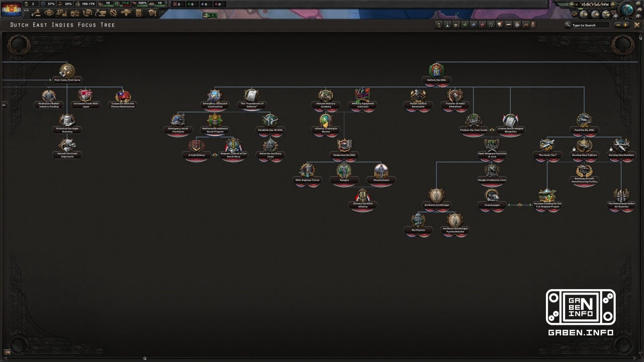Select the Open Weapons Factories in Java focus
644x362 pixels.
click(x=492, y=149)
